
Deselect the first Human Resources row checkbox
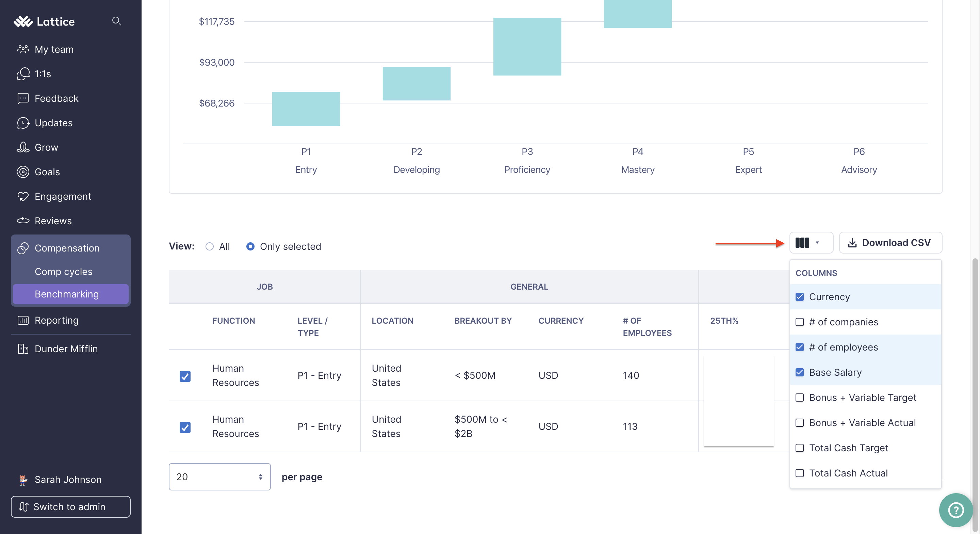pos(185,376)
